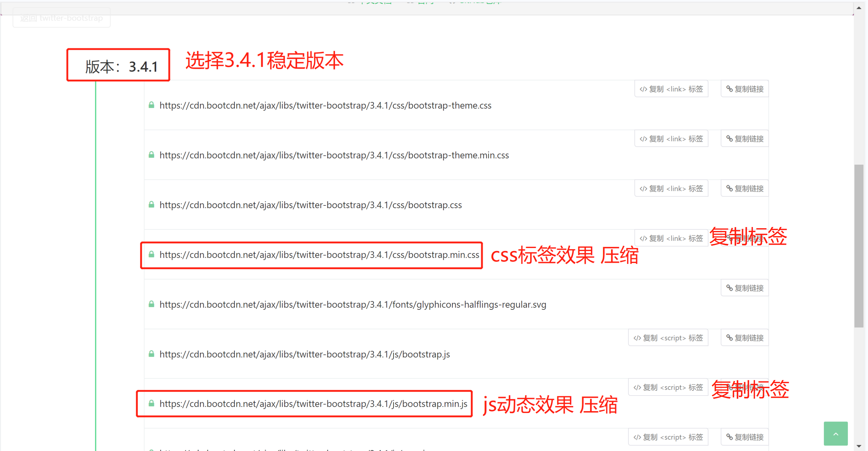The width and height of the screenshot is (868, 451).
Task: Click lock icon beside bootstrap.js URL
Action: (152, 354)
